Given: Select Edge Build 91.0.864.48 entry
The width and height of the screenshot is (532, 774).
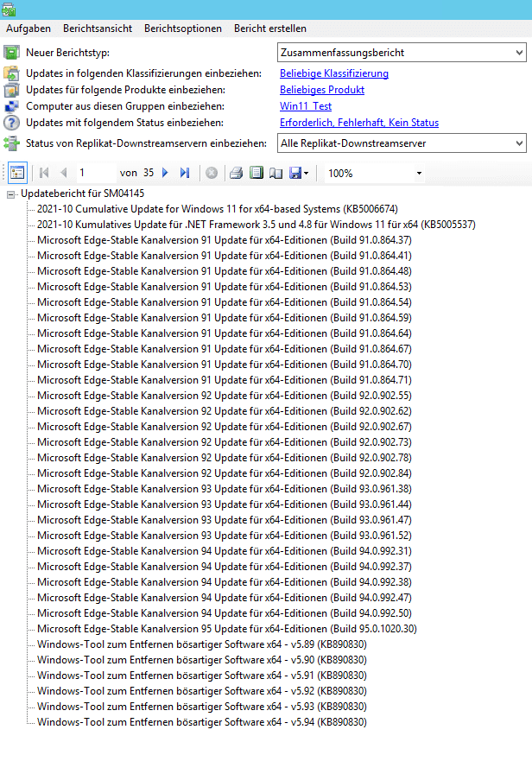Looking at the screenshot, I should [224, 271].
